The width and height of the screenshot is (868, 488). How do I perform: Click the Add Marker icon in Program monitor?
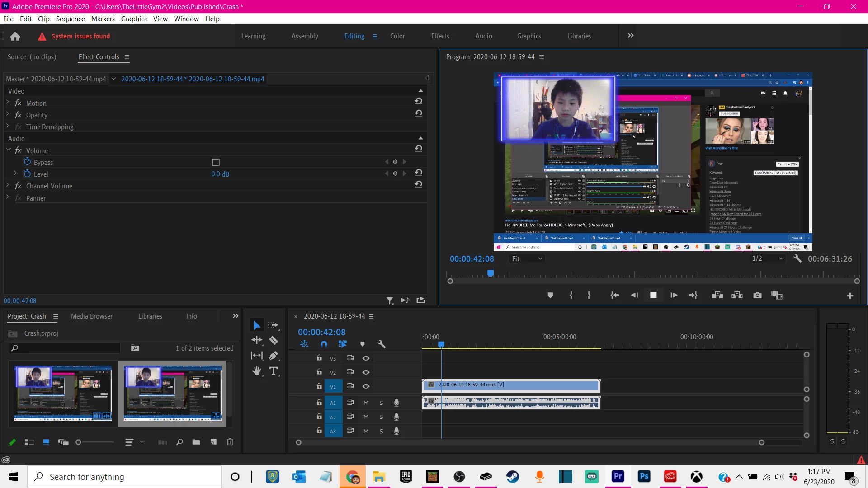point(550,295)
